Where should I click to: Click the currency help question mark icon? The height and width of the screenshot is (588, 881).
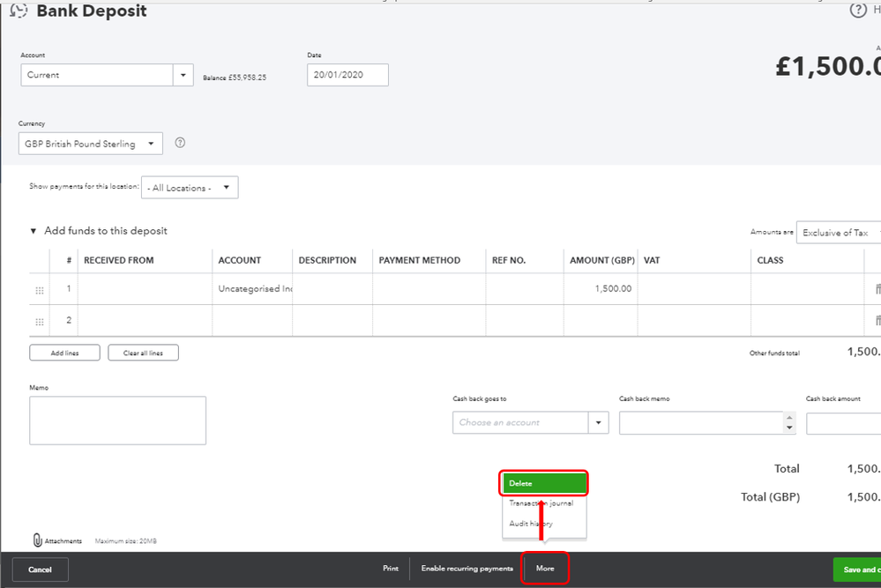180,143
